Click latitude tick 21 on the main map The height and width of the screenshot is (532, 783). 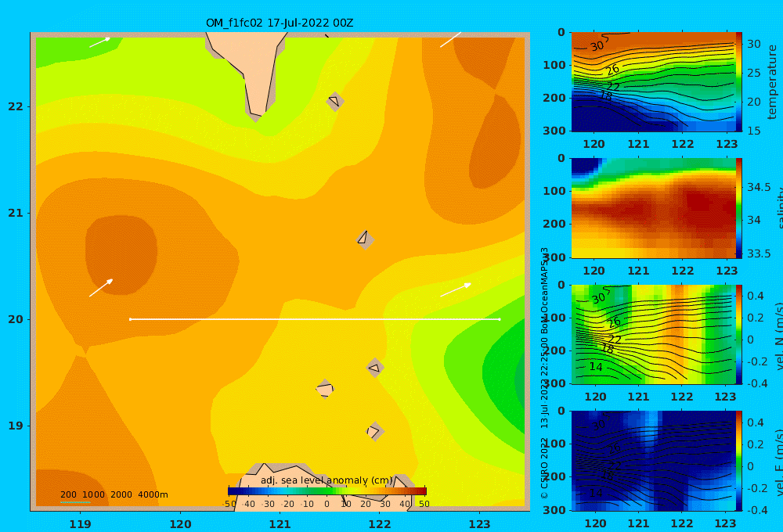point(16,213)
